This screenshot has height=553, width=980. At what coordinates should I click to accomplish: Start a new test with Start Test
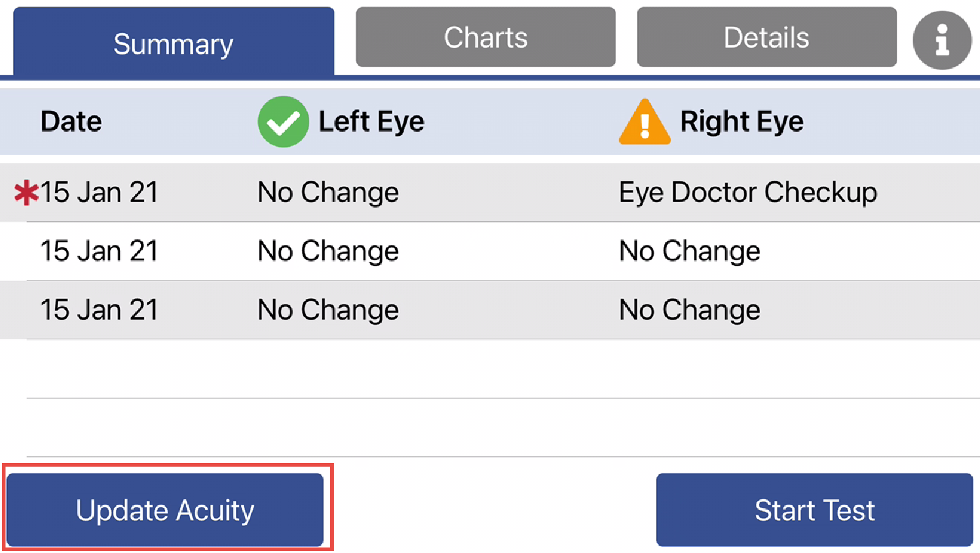click(815, 510)
